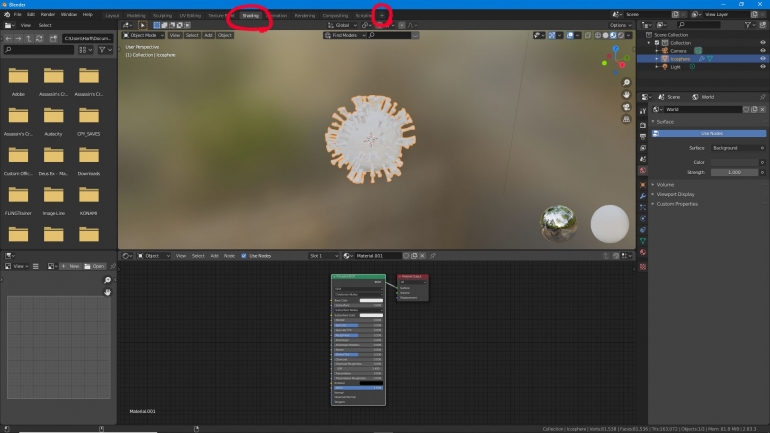This screenshot has height=433, width=770.
Task: Hide the Collection in outliner
Action: (x=763, y=43)
